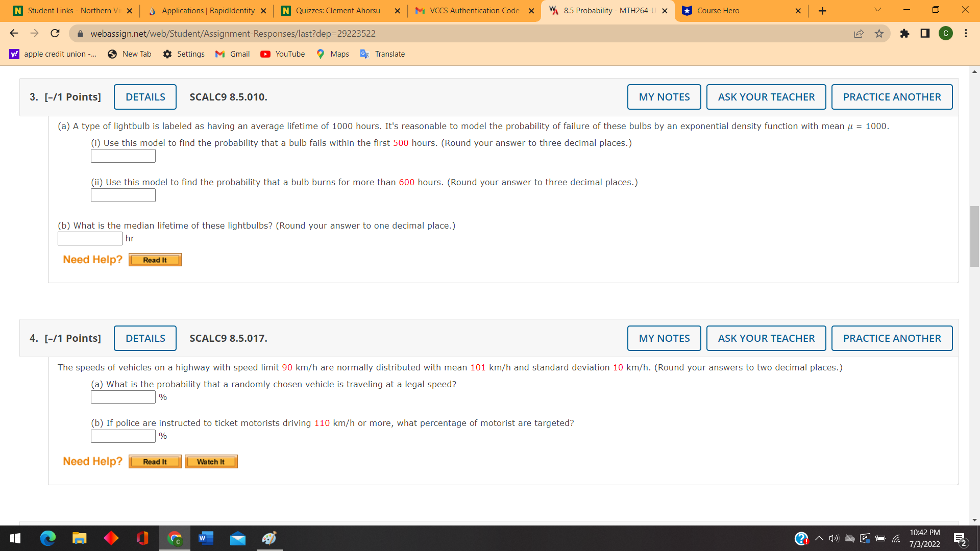Open Chrome three-dot menu
Screen dimensions: 980x551
tap(966, 34)
